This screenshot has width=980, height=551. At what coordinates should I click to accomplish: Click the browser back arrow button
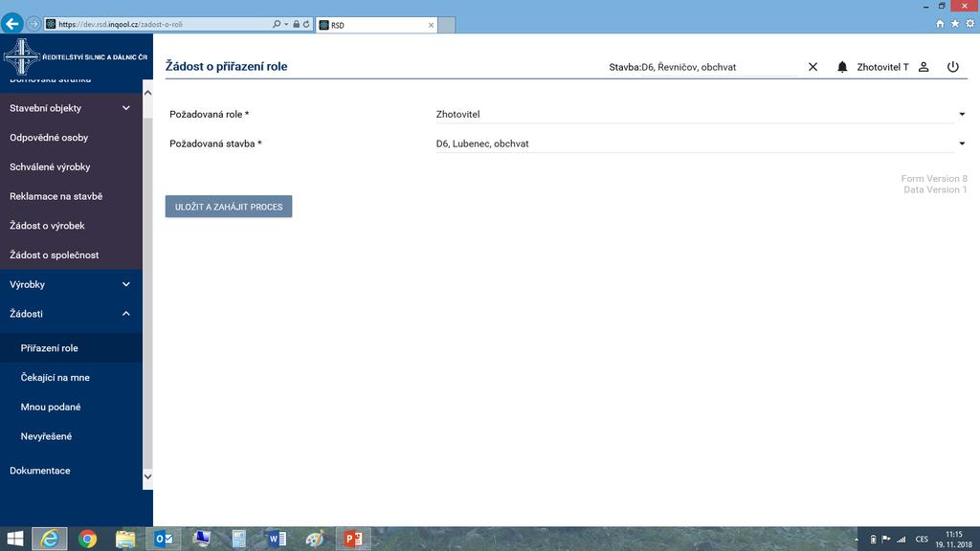tap(11, 24)
